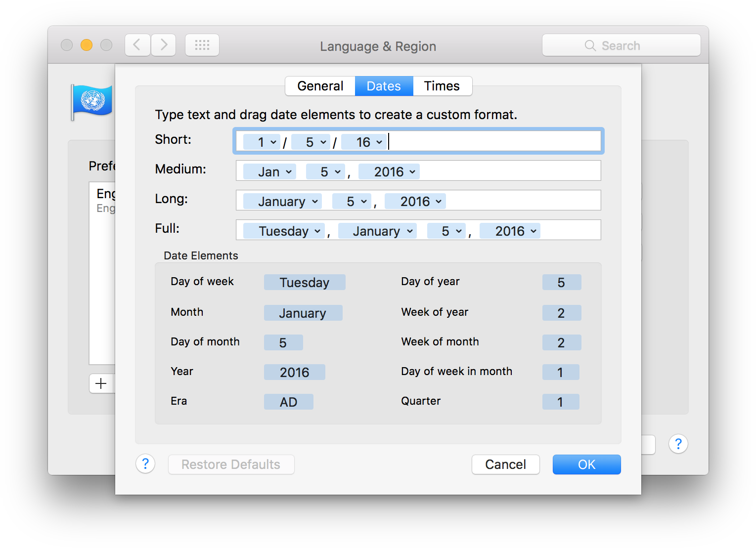Screen dimensions: 756x548
Task: Click the plus button to add language
Action: point(101,383)
